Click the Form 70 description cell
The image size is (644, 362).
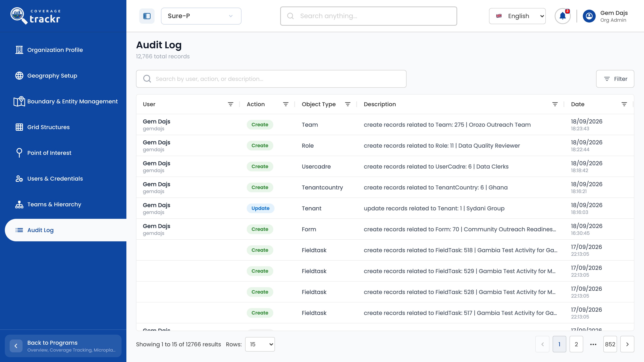[460, 229]
